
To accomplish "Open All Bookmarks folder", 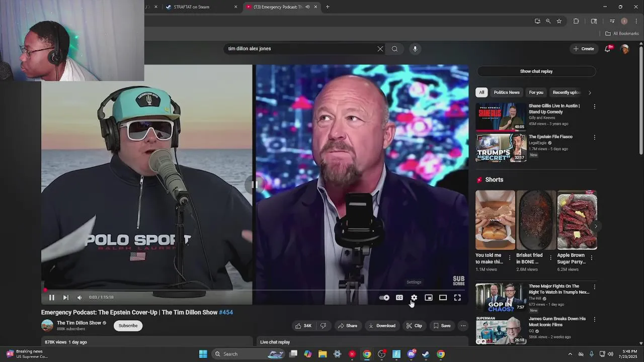I will 622,34.
